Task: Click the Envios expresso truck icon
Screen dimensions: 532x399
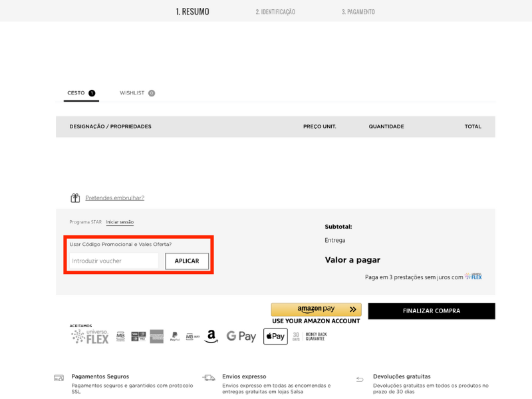Action: pos(209,378)
